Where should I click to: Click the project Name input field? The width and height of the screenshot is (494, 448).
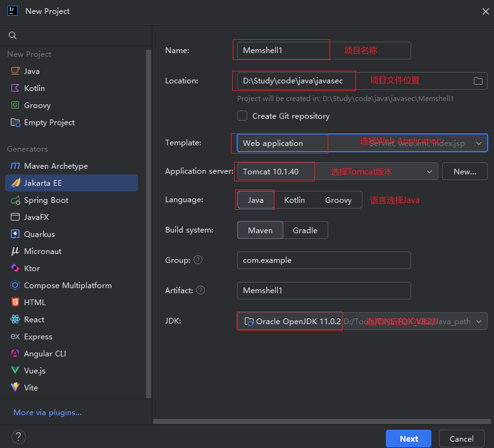[x=324, y=51]
